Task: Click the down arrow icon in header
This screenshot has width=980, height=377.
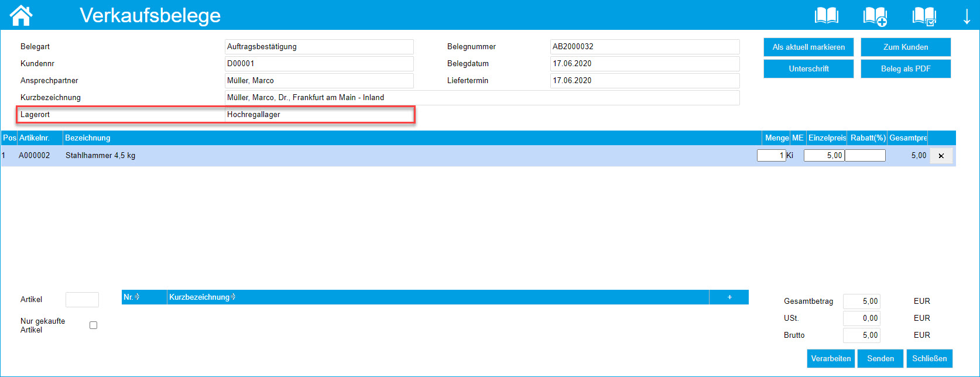Action: [967, 16]
